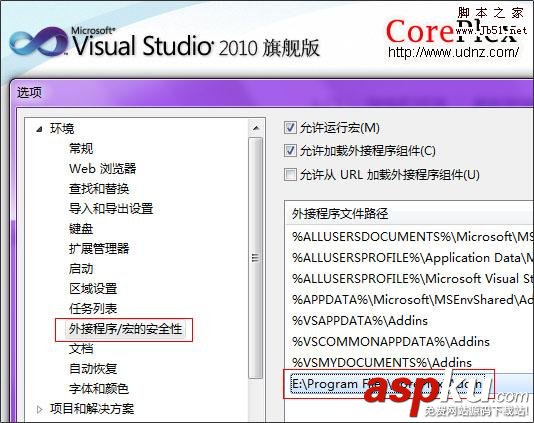Select 任务列表 in the options tree
This screenshot has width=534, height=423.
93,309
